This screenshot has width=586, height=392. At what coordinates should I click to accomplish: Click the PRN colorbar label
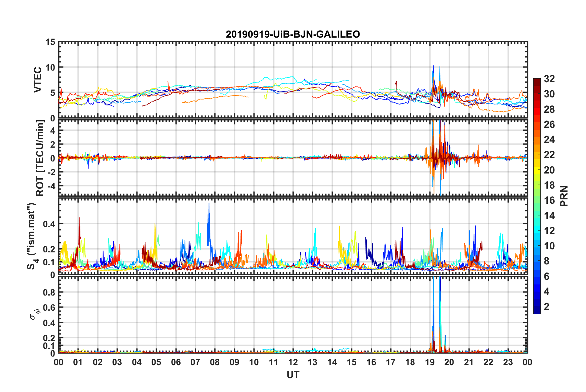[x=564, y=196]
